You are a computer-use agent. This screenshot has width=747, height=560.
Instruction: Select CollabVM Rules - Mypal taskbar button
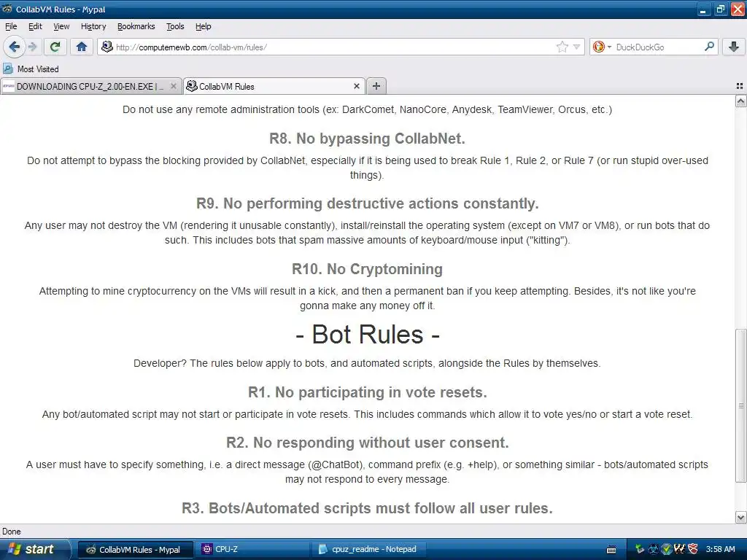[135, 550]
